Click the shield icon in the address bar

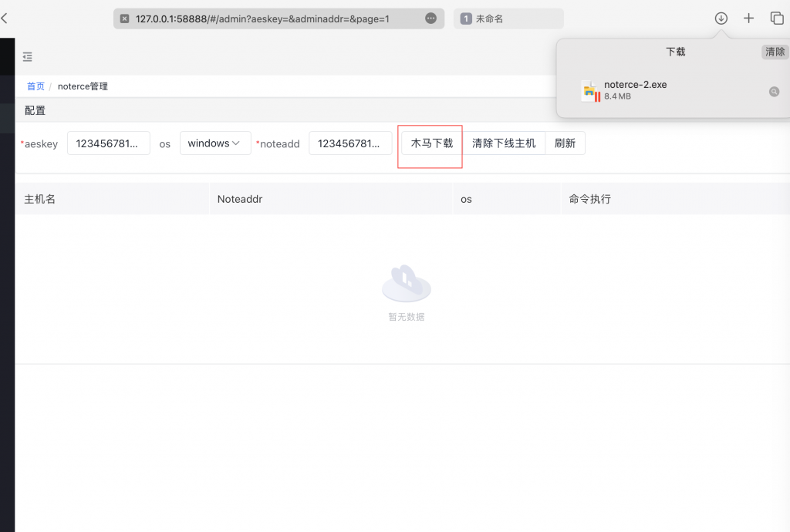pyautogui.click(x=125, y=18)
